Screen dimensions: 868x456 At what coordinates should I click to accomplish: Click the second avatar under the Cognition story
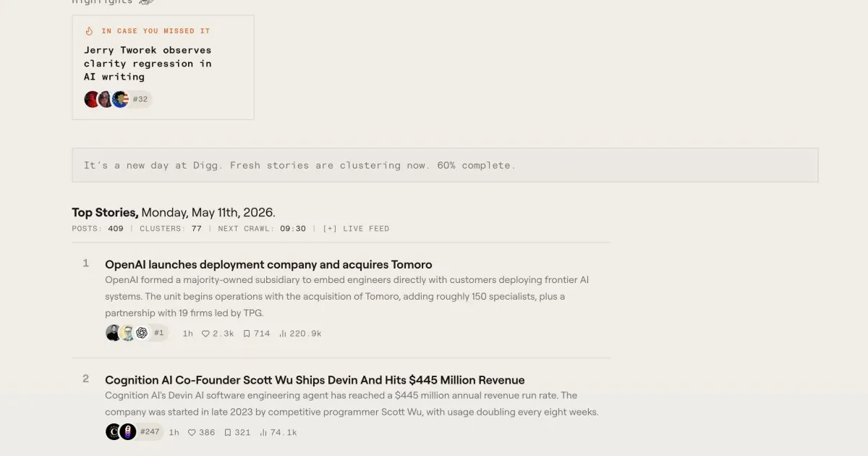[x=128, y=432]
